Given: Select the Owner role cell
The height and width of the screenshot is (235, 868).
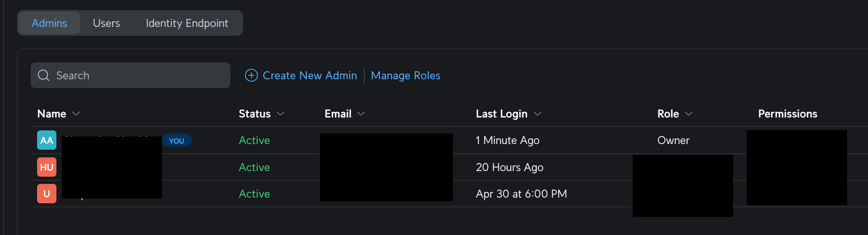Looking at the screenshot, I should click(x=673, y=140).
